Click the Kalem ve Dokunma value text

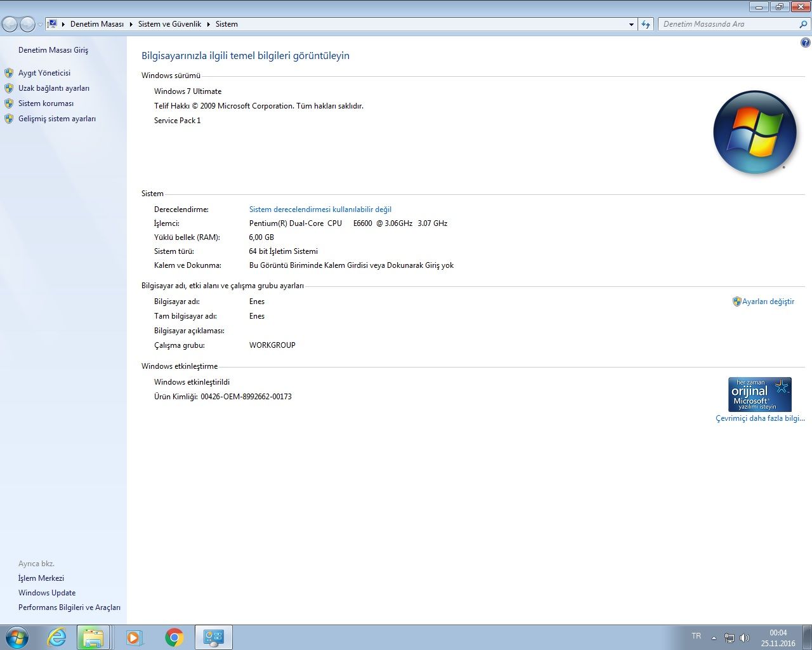[x=351, y=265]
